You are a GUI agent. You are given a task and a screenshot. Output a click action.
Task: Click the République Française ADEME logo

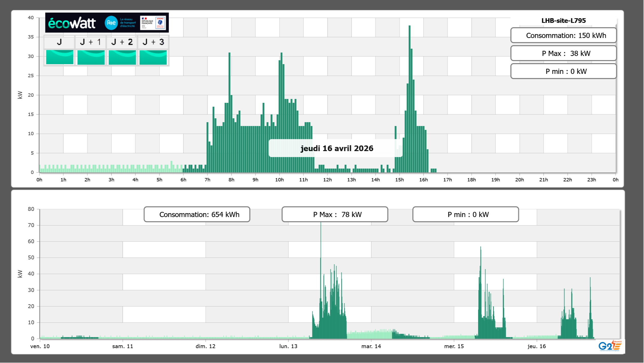point(153,23)
